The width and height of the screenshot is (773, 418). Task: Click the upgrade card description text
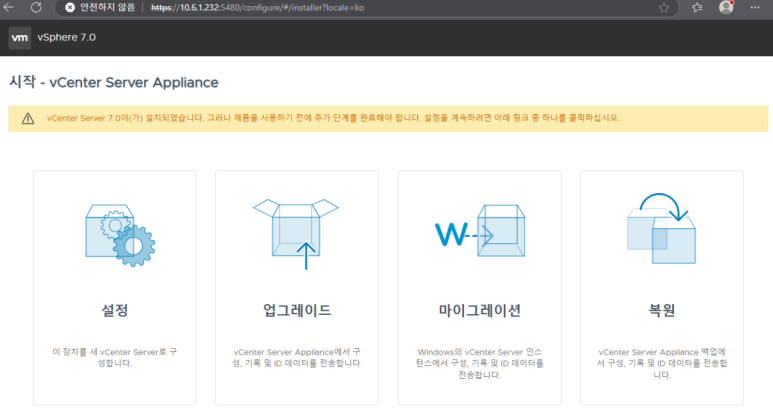[x=297, y=357]
